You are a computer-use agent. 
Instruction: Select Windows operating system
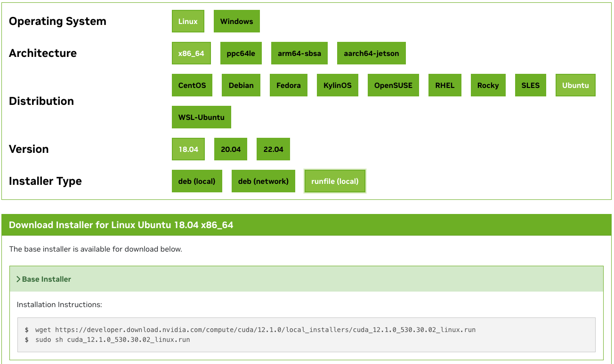[236, 21]
